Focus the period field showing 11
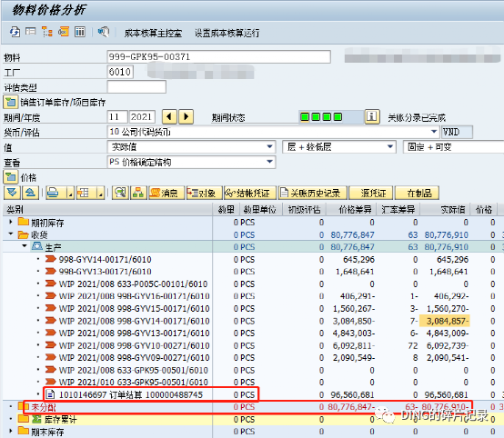The height and width of the screenshot is (438, 504). pos(117,116)
